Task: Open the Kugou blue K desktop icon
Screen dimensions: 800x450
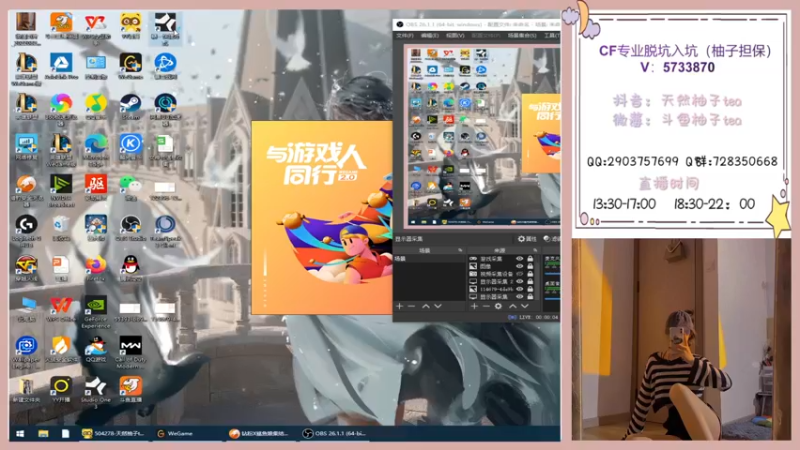Action: (x=130, y=145)
